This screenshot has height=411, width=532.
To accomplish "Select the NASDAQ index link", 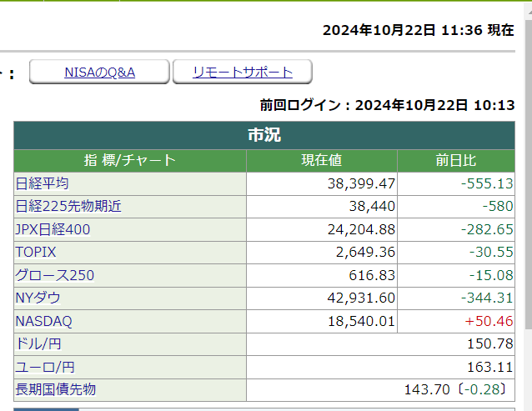I will pos(43,320).
